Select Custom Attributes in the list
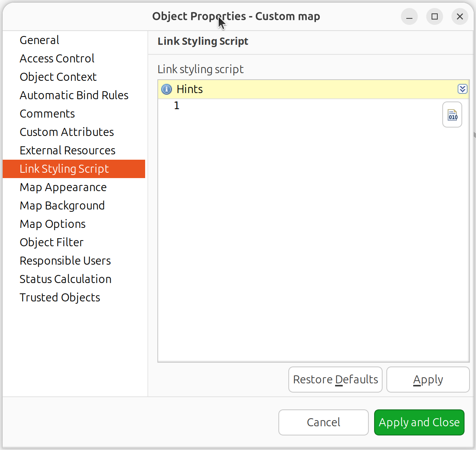The height and width of the screenshot is (450, 476). tap(67, 132)
